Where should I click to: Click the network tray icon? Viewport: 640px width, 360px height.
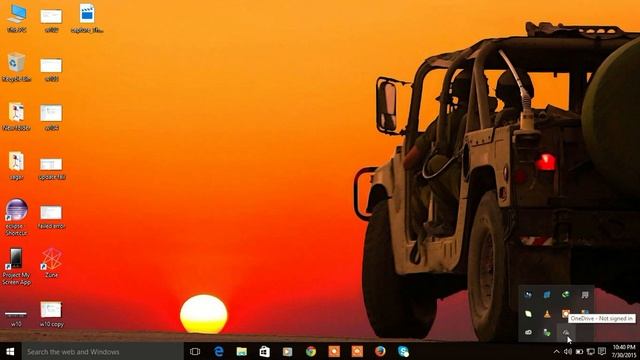[x=591, y=351]
